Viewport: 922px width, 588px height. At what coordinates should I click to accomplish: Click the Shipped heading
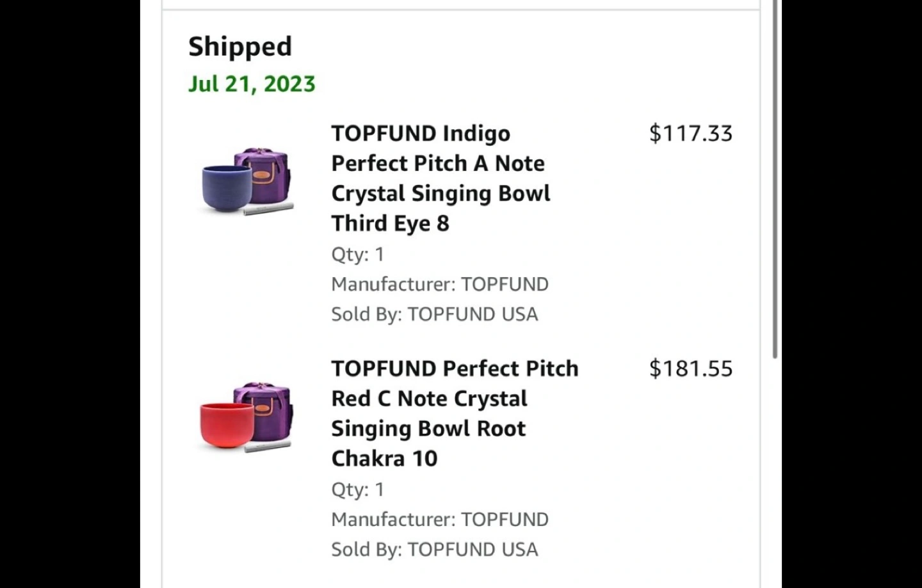(240, 47)
